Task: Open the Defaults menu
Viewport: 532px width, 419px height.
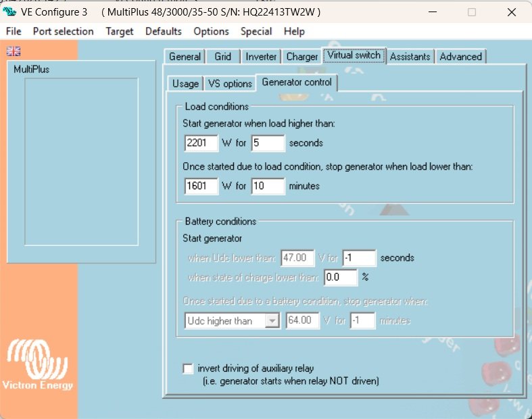Action: pos(163,31)
